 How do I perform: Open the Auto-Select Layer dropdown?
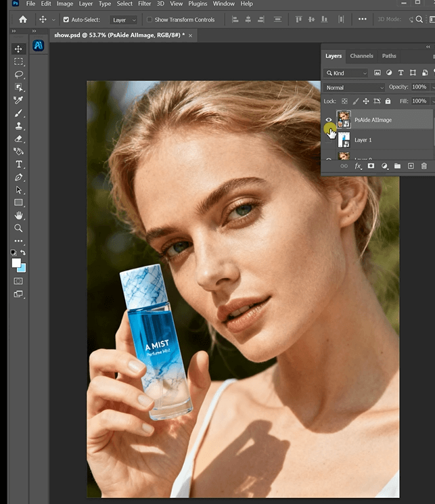pyautogui.click(x=124, y=20)
